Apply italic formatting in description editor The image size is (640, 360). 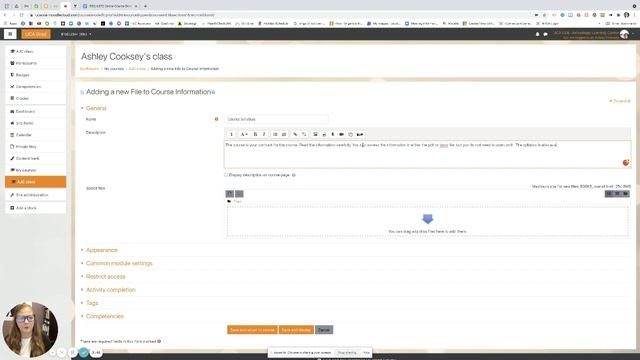(264, 134)
